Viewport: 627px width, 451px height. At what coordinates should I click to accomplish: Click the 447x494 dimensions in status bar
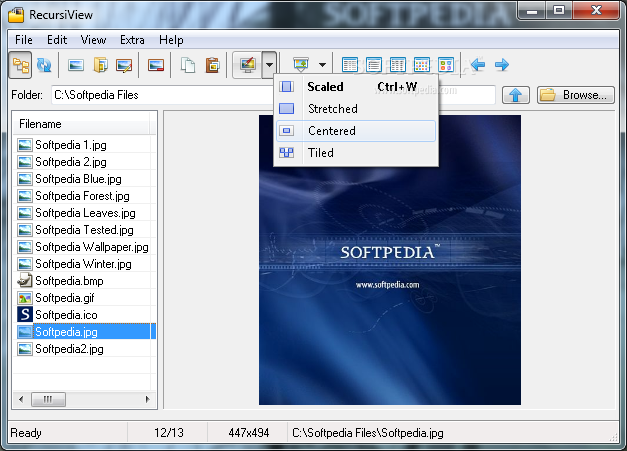coord(249,433)
